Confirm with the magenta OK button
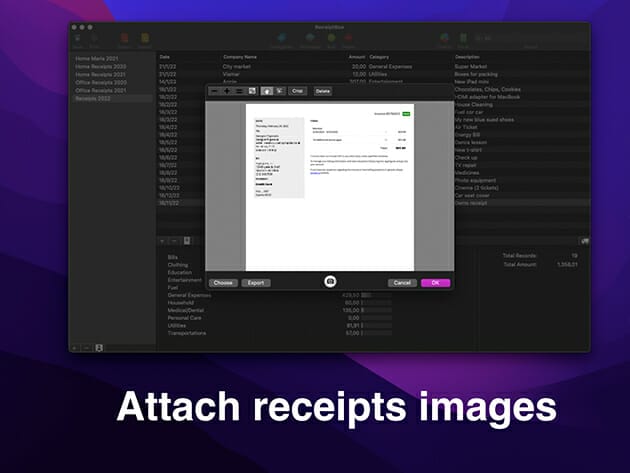630x473 pixels. [435, 283]
